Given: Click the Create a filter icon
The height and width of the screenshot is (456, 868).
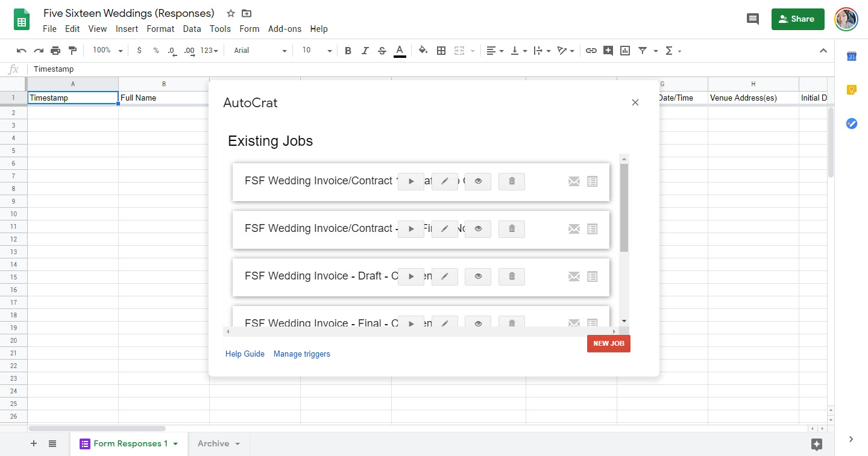Looking at the screenshot, I should tap(643, 51).
